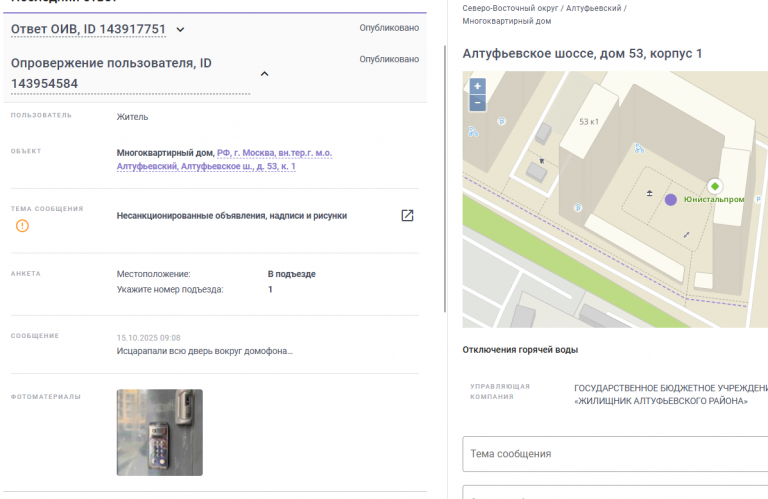Image resolution: width=768 pixels, height=499 pixels.
Task: Collapse the Опровержение пользователя section chevron
Action: point(264,73)
